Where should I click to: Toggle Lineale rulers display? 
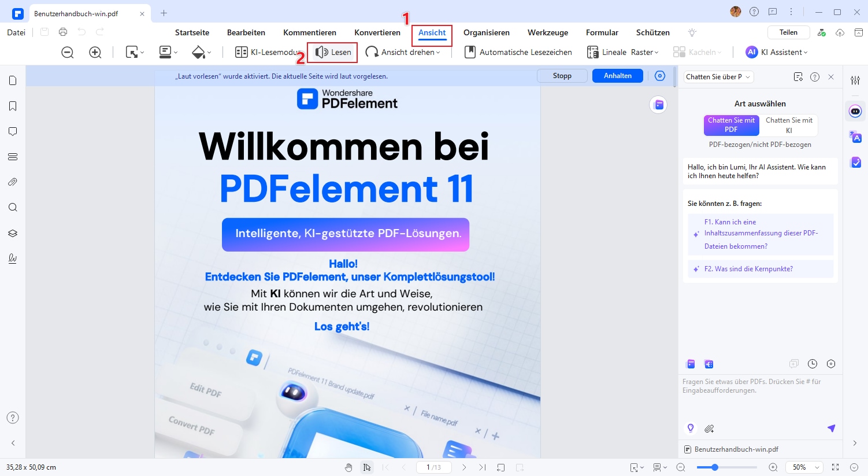tap(607, 52)
